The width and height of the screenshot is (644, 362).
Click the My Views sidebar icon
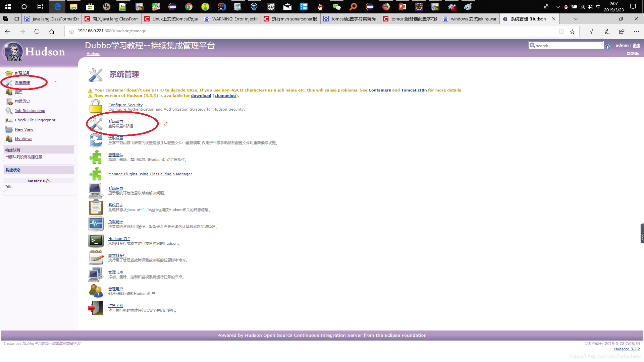point(9,139)
